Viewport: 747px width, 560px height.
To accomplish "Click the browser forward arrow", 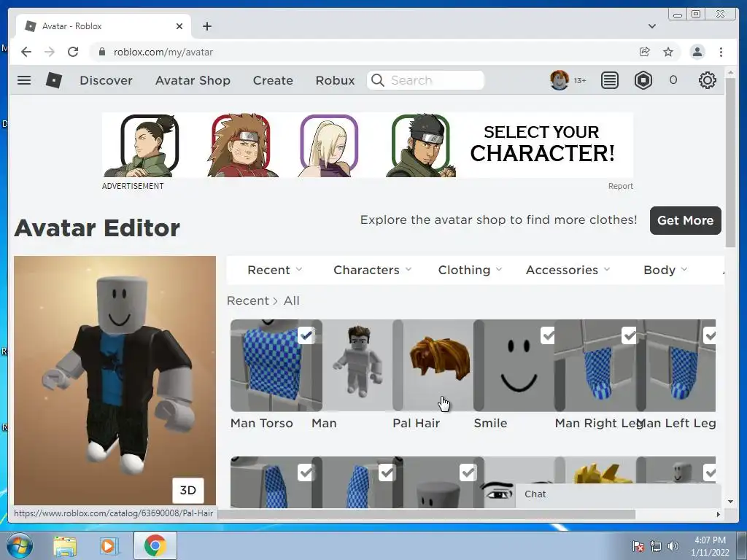I will (x=50, y=52).
